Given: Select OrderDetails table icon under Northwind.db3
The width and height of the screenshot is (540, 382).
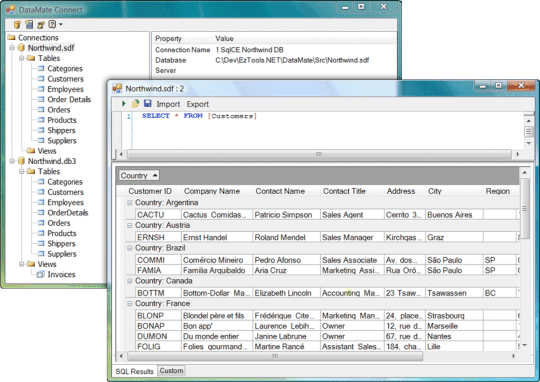Looking at the screenshot, I should click(x=41, y=213).
